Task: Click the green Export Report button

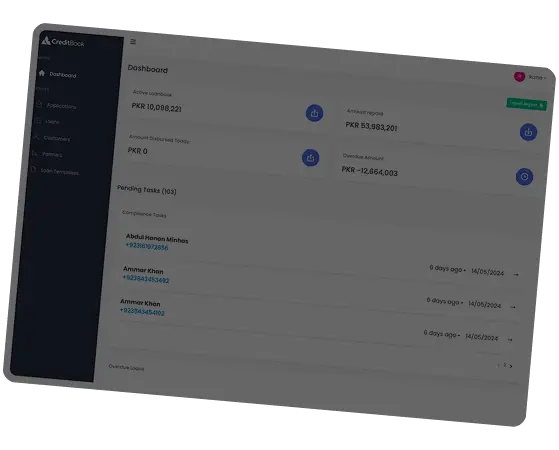Action: [x=527, y=104]
